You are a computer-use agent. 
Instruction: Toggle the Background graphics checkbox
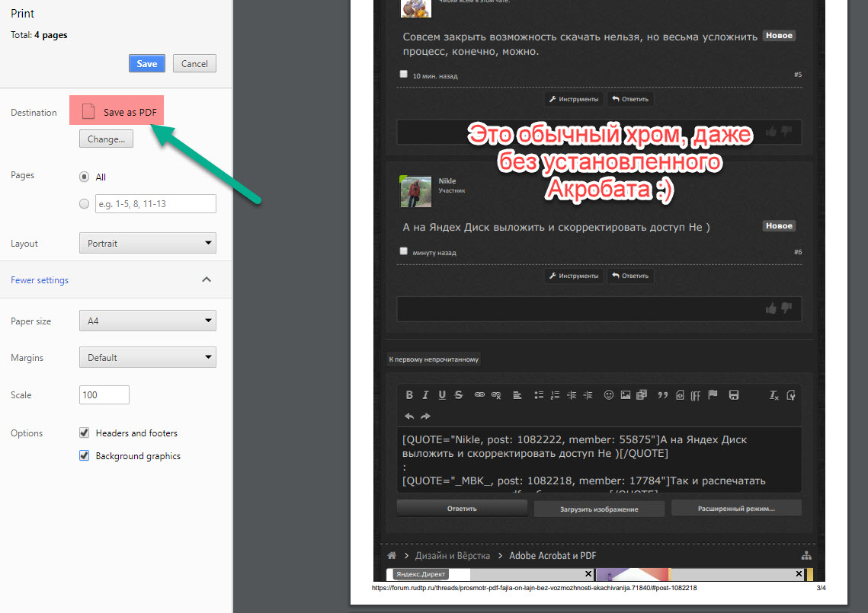pyautogui.click(x=84, y=455)
